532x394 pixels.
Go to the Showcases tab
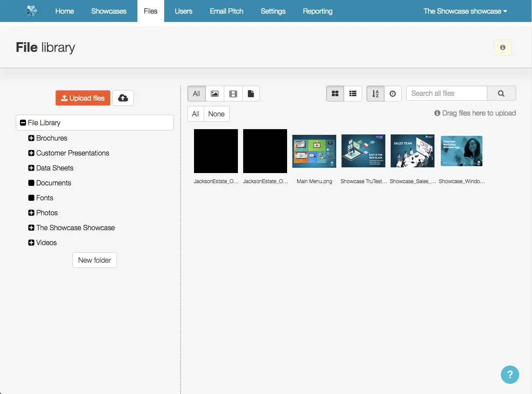point(109,11)
